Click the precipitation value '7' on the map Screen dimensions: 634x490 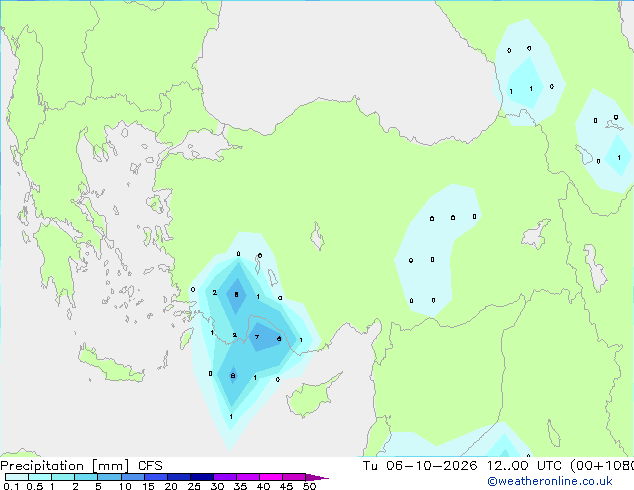click(x=257, y=337)
